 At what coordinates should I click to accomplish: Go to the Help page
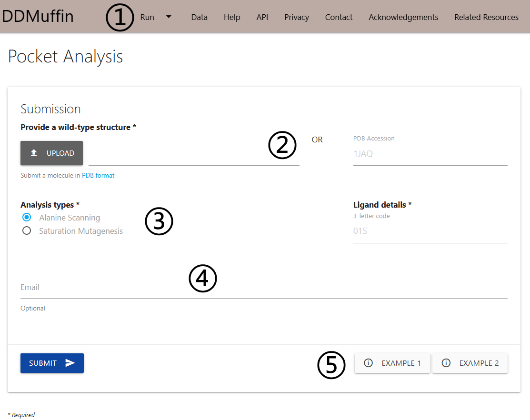tap(232, 17)
